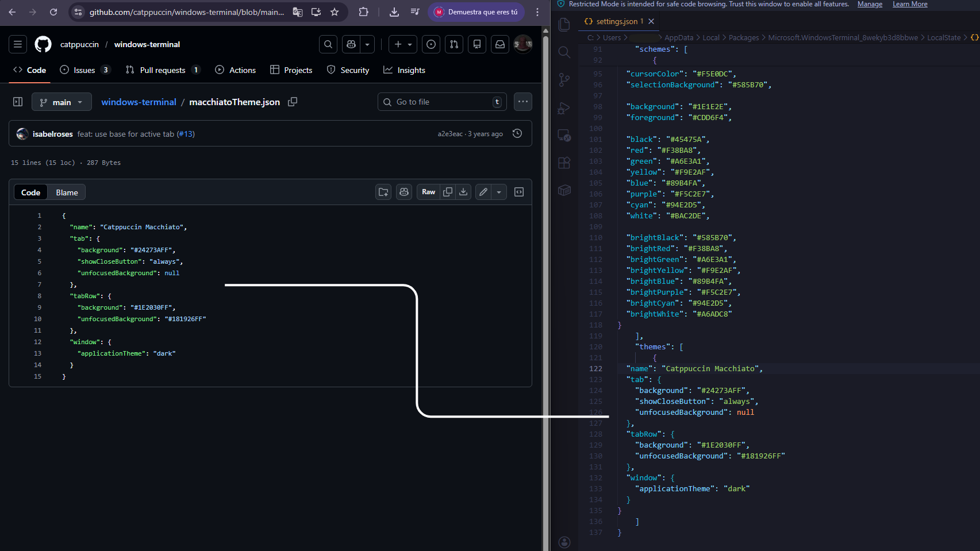View file commit history via the clock icon
The width and height of the screenshot is (980, 551).
tap(517, 133)
